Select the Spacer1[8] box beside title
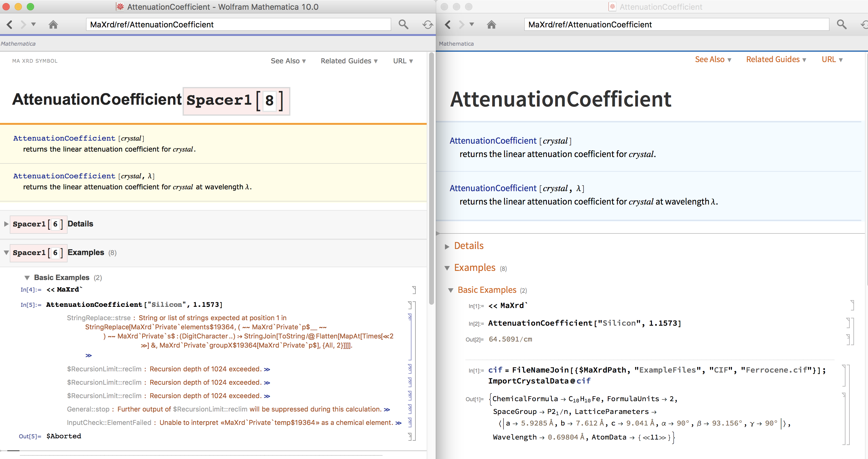This screenshot has width=868, height=459. 236,101
